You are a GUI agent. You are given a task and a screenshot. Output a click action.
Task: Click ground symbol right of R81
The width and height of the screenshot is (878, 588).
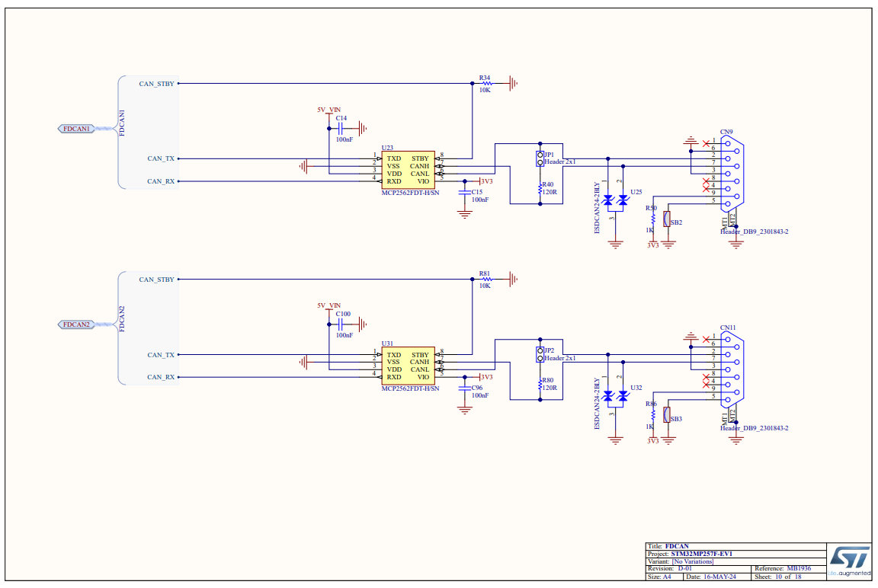pos(514,280)
